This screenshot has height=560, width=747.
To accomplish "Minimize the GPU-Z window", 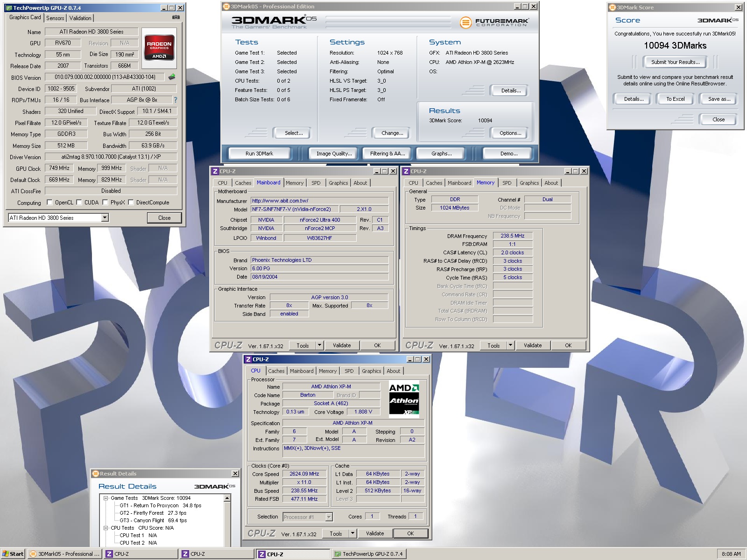I will click(x=164, y=8).
